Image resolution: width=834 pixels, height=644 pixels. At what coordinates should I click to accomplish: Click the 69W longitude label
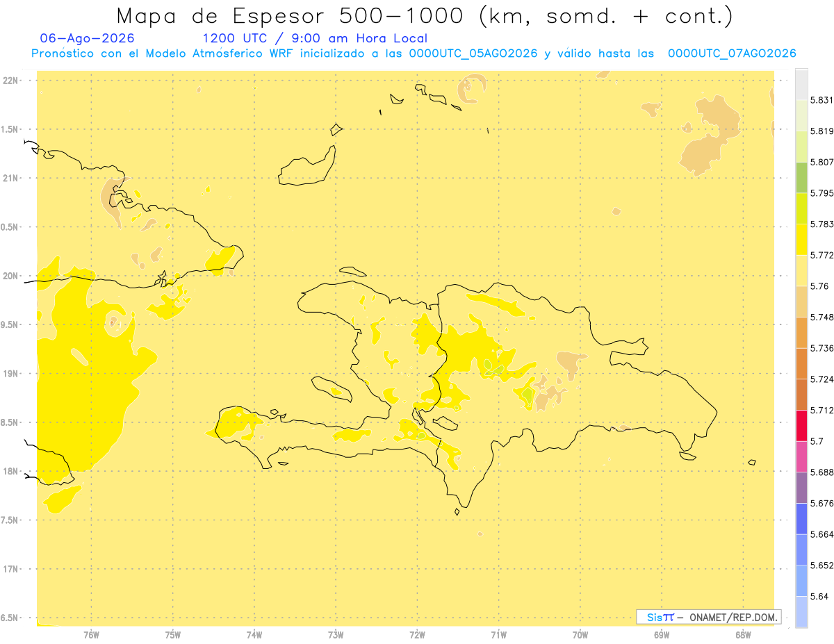(661, 634)
